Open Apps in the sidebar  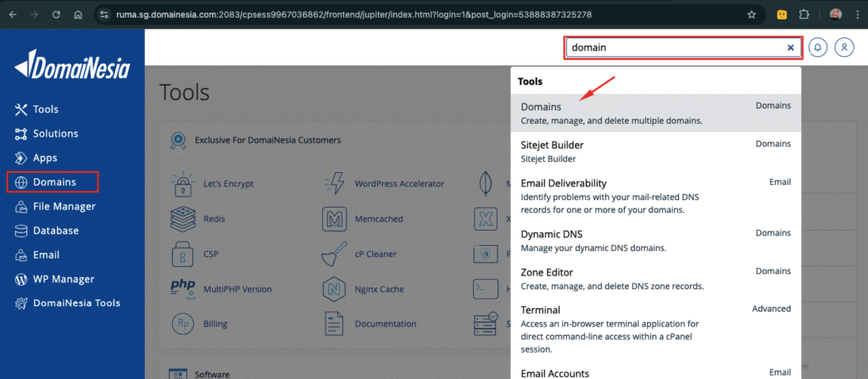(36, 158)
